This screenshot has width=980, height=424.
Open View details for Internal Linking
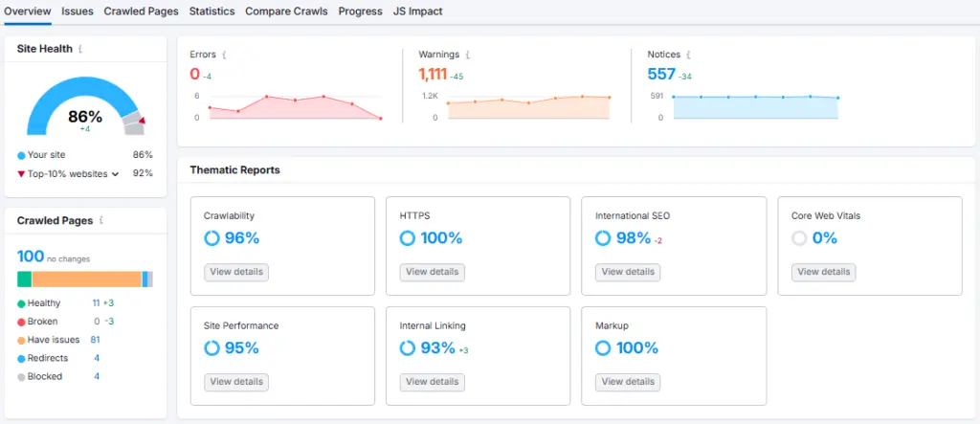(x=432, y=382)
